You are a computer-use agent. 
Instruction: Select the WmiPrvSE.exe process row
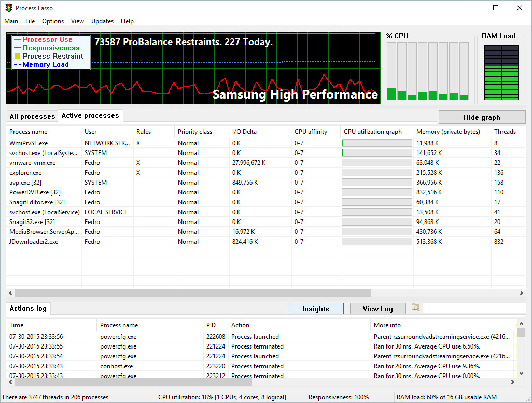265,143
